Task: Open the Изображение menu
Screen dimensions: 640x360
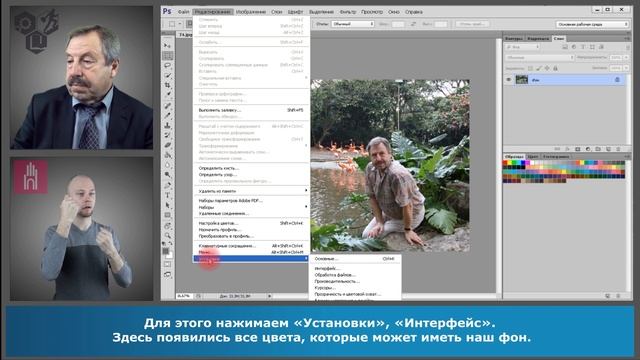Action: (x=251, y=12)
